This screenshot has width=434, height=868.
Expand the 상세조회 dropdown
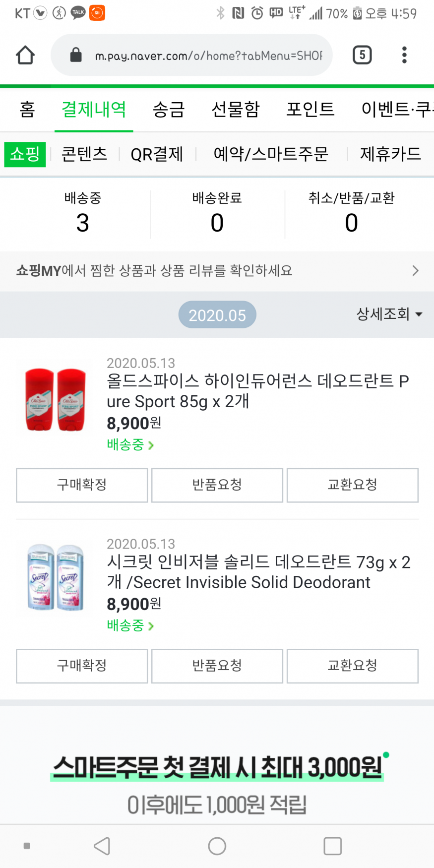(x=389, y=314)
